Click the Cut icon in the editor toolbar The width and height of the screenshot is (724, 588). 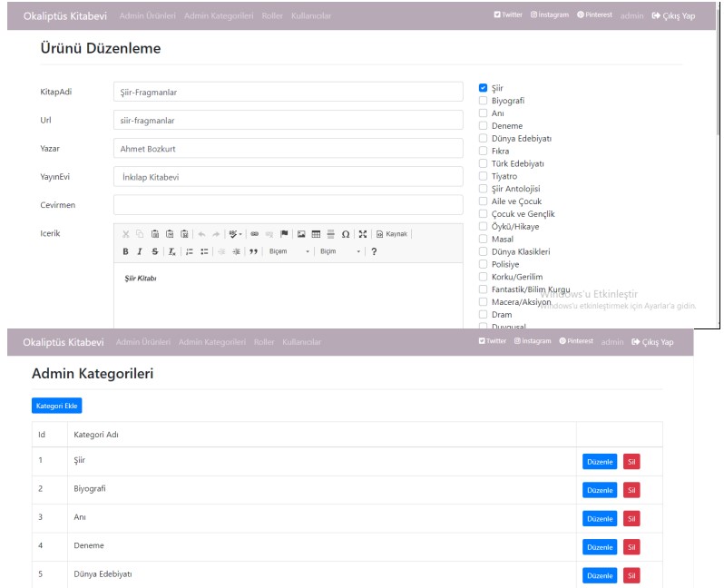pyautogui.click(x=125, y=234)
